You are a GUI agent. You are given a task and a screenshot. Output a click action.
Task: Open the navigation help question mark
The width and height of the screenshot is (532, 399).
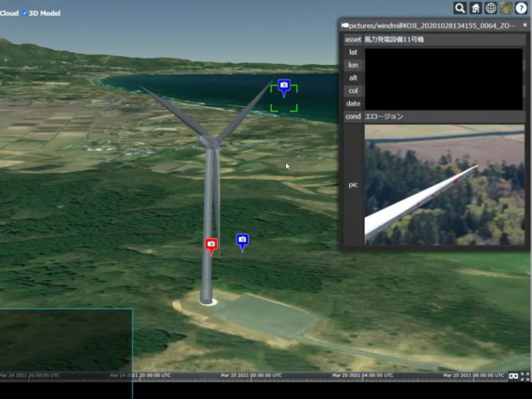(x=521, y=8)
